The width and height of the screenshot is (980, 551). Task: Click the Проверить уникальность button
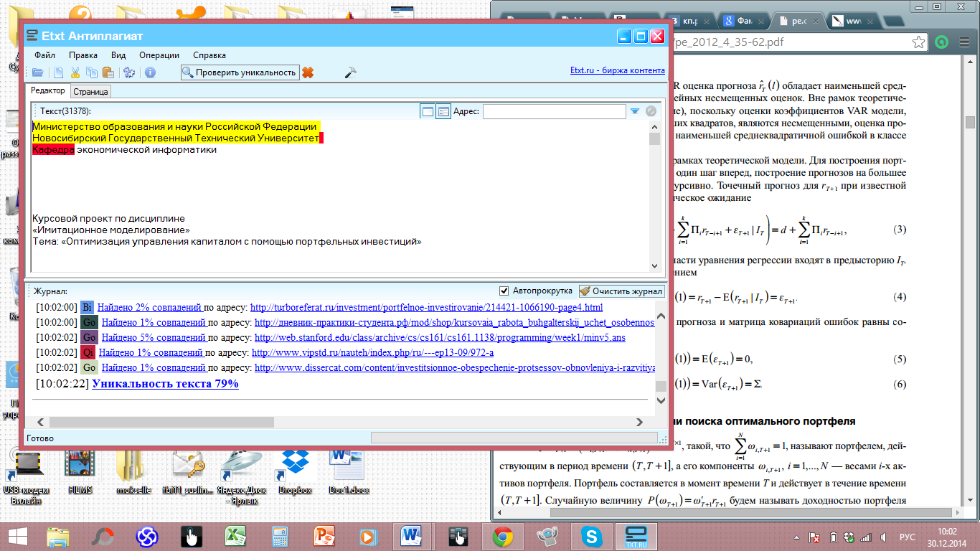(x=240, y=72)
